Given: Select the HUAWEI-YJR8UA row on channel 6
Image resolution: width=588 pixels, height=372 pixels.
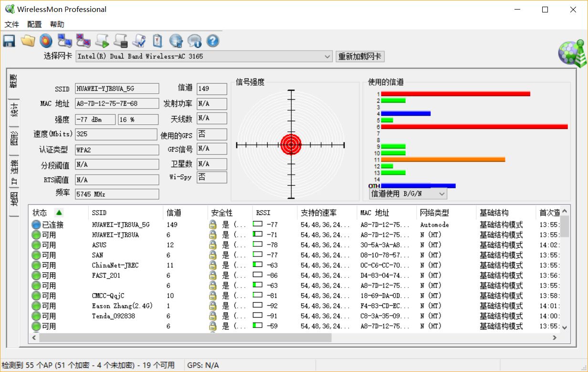Looking at the screenshot, I should point(295,235).
